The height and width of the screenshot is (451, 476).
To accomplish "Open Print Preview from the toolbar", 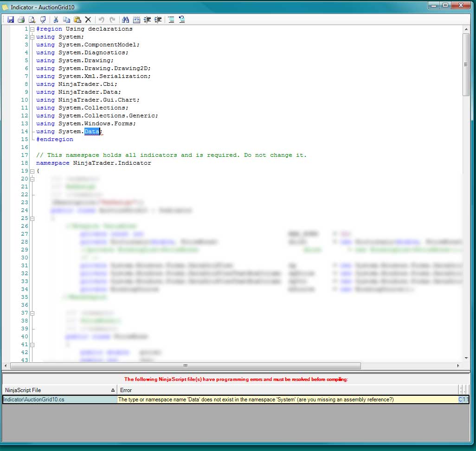I will tap(32, 19).
